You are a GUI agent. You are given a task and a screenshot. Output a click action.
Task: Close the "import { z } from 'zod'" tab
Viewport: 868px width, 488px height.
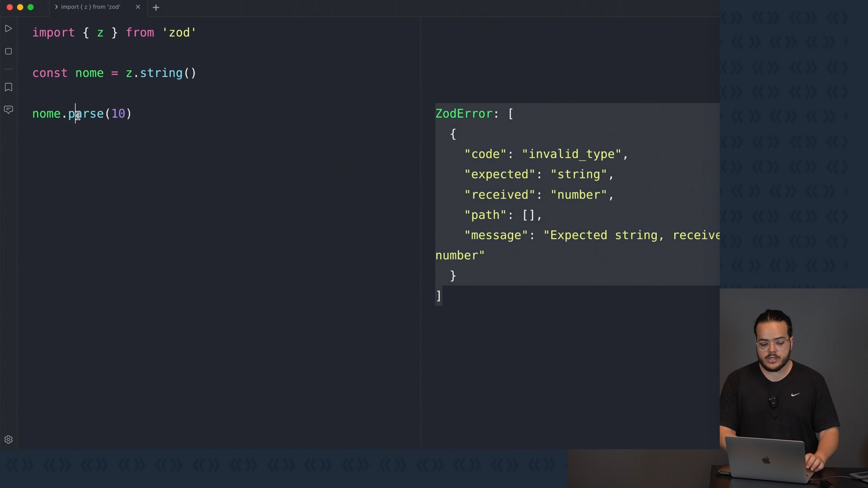[x=138, y=7]
